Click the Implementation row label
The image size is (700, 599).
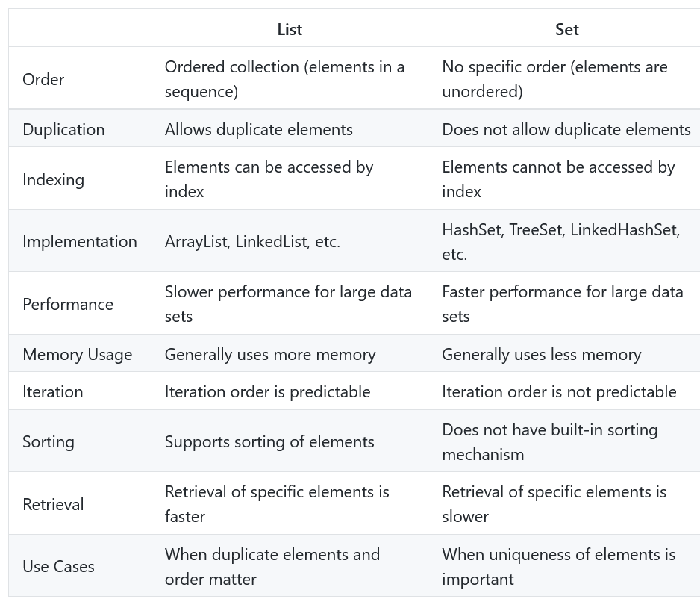(79, 242)
